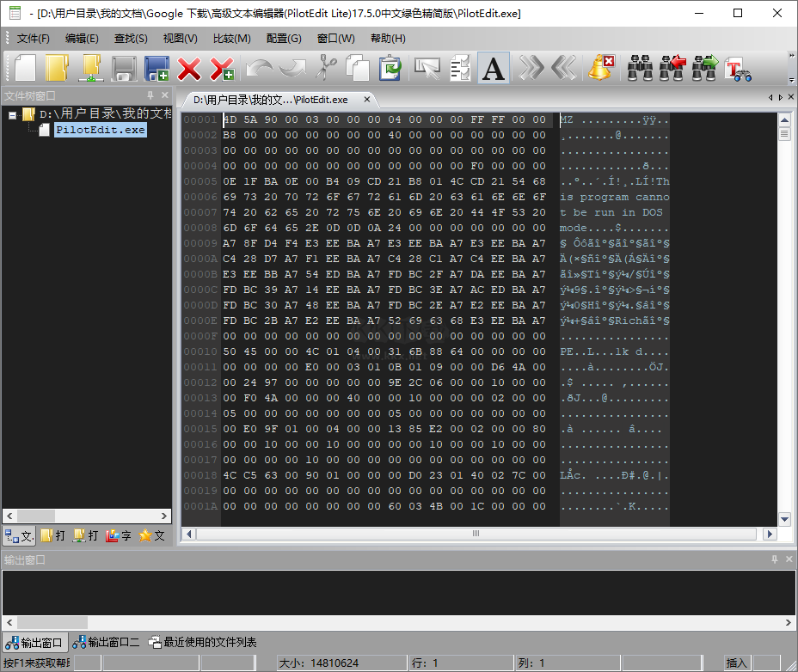This screenshot has height=672, width=798.
Task: Click the clipboard Paste icon
Action: pyautogui.click(x=390, y=68)
